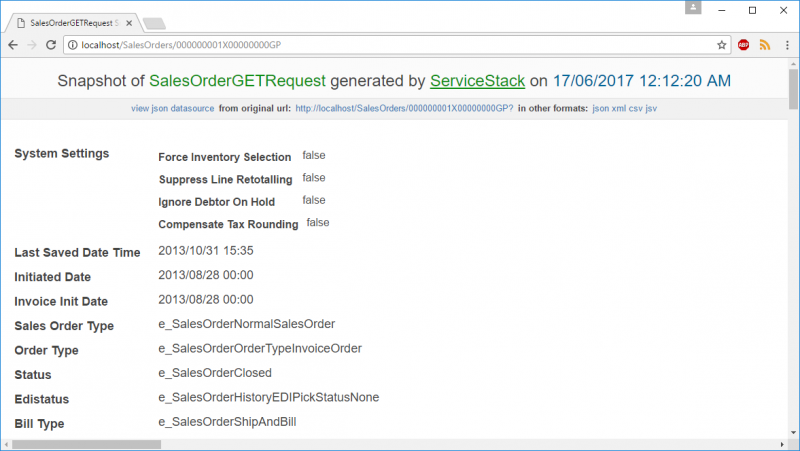Click the site info icon in address bar
Viewport: 800px width, 451px height.
73,45
